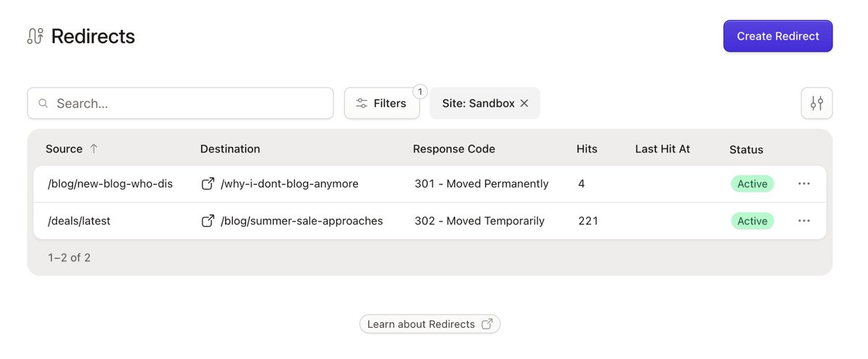This screenshot has height=359, width=868.
Task: Open the Filters menu
Action: (x=382, y=104)
